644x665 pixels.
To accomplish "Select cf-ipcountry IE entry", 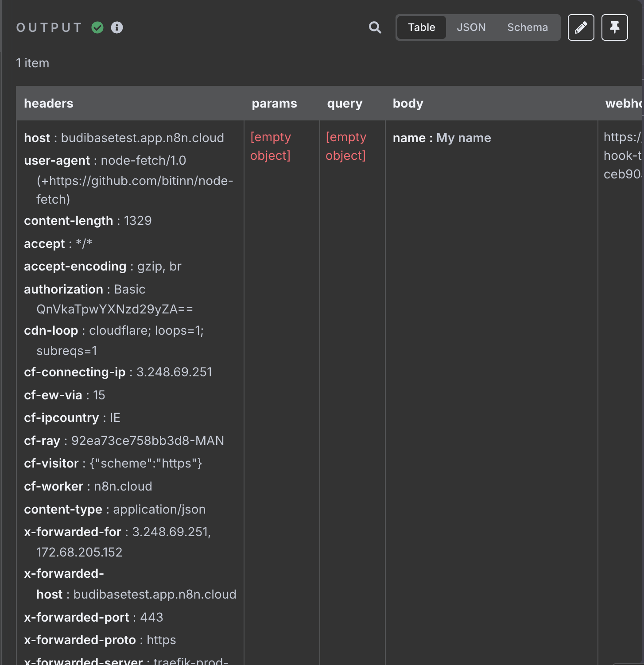I will (x=72, y=418).
